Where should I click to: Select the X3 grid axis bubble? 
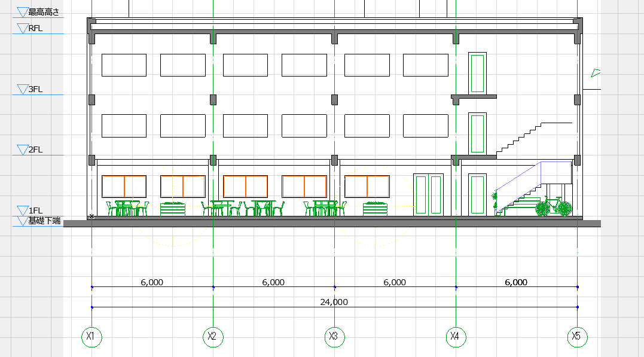(335, 337)
